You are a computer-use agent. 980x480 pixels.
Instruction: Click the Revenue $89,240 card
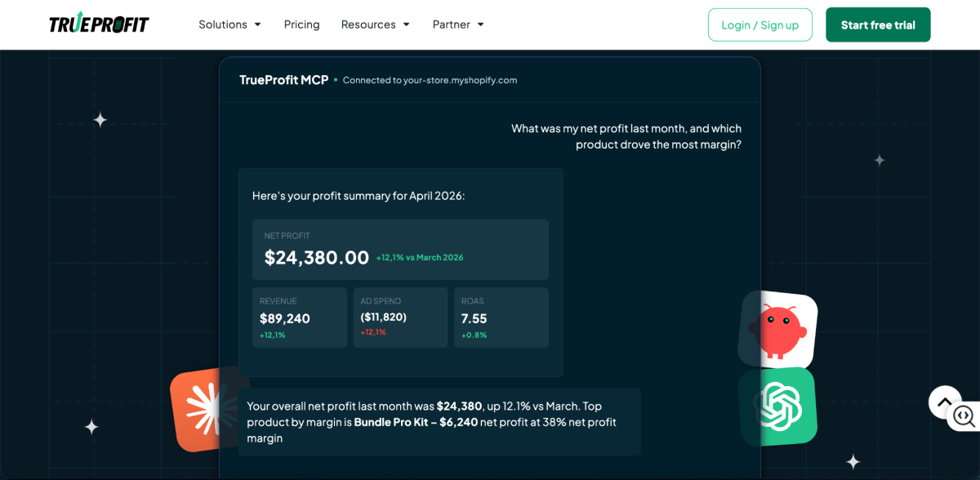(300, 318)
